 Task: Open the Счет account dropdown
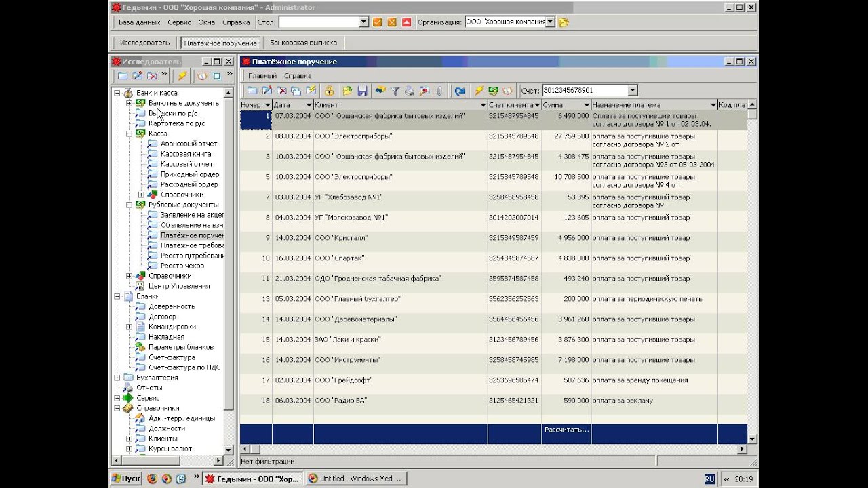[x=633, y=91]
